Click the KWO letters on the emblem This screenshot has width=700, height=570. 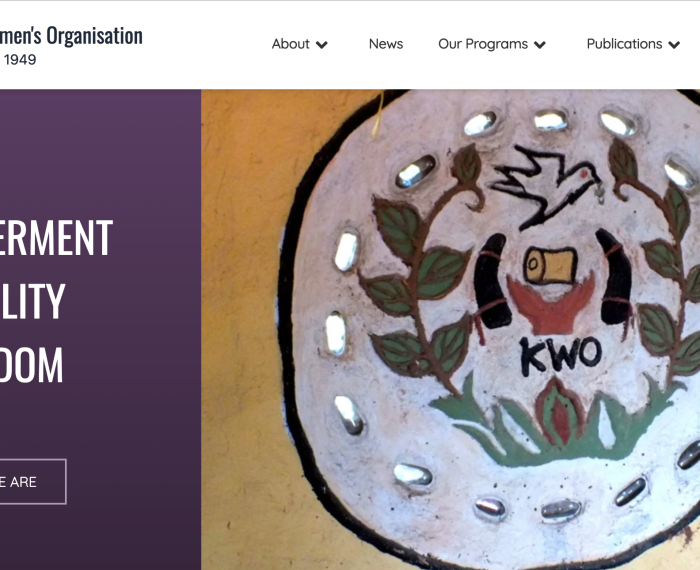[x=561, y=355]
